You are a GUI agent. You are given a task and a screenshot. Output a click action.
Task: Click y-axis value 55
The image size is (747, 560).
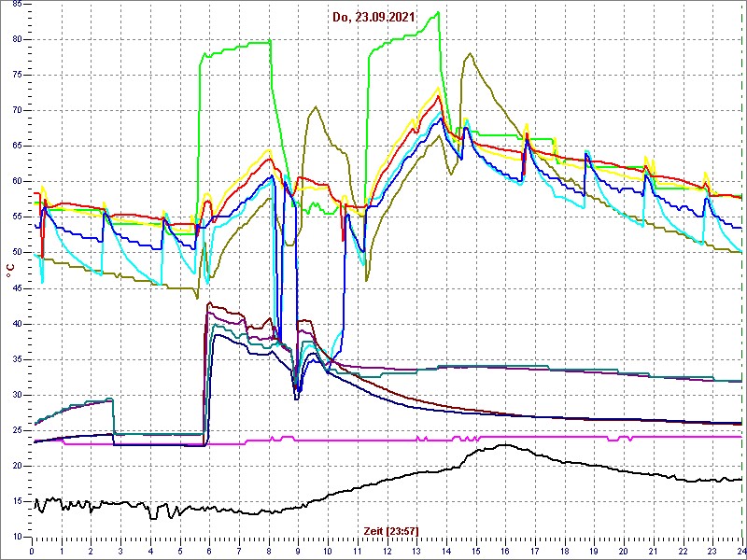(x=15, y=217)
